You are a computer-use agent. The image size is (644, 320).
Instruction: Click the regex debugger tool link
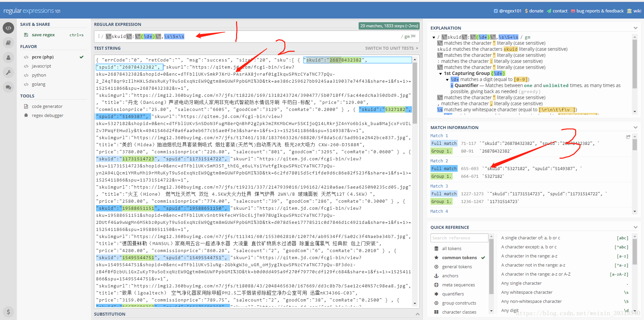(x=47, y=115)
